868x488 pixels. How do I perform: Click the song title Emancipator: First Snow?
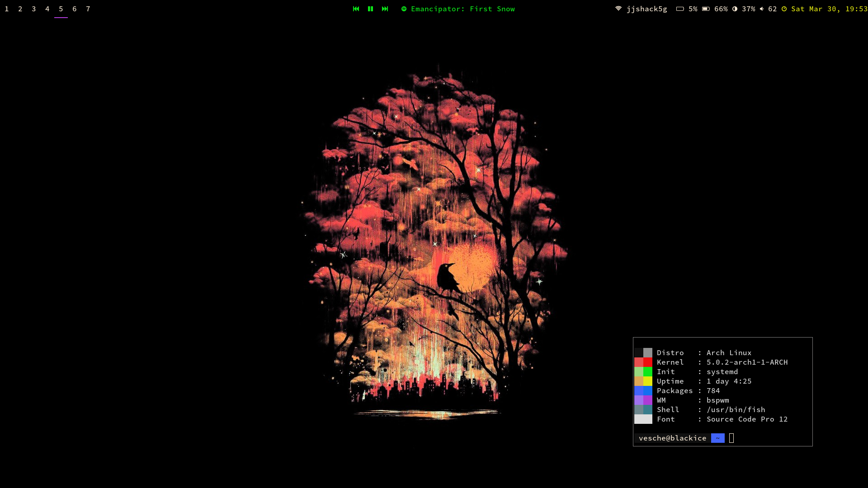tap(462, 9)
